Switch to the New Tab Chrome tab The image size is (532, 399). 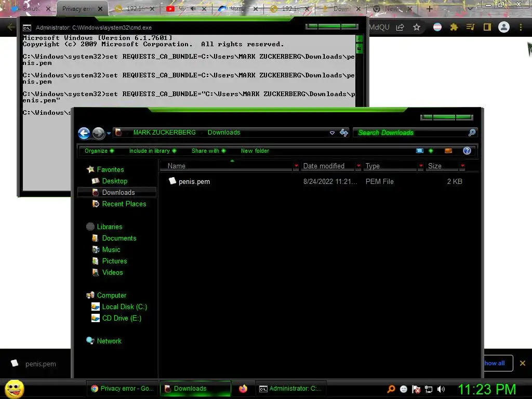pyautogui.click(x=392, y=9)
